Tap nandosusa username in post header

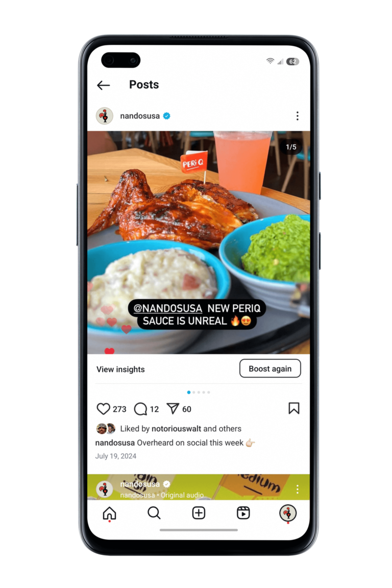[140, 116]
